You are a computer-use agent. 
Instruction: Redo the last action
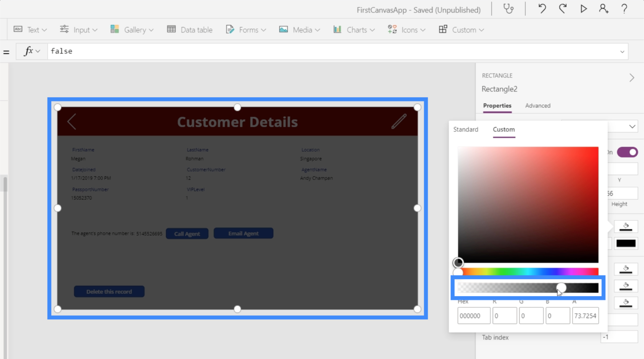[563, 9]
